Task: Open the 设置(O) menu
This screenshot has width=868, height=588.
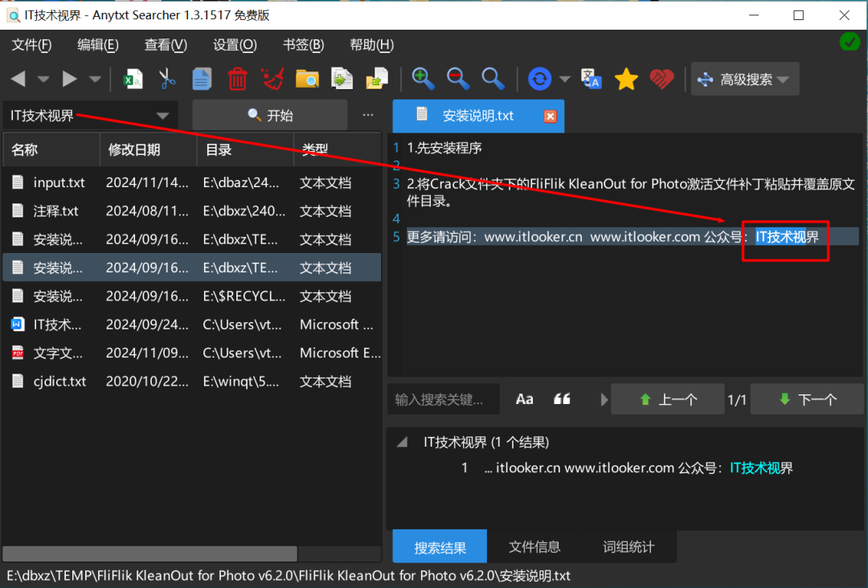Action: [234, 45]
